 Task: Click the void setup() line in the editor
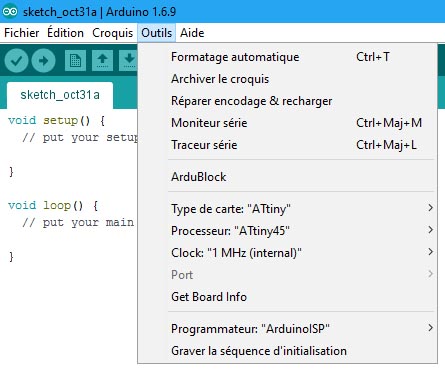coord(57,120)
